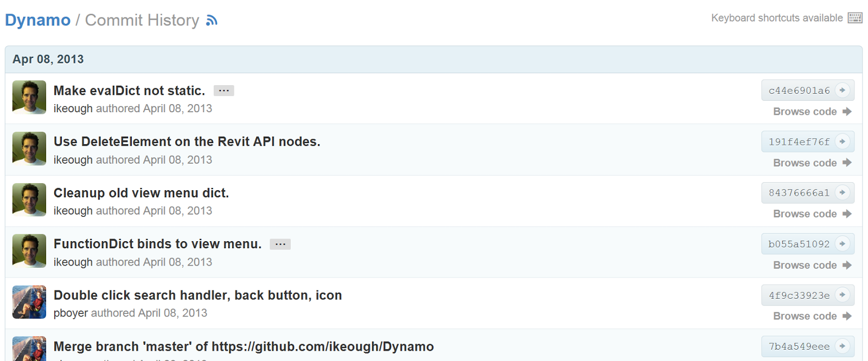Click Browse code arrow icon in 4f9c33923e row
This screenshot has height=361, width=868.
[x=847, y=316]
